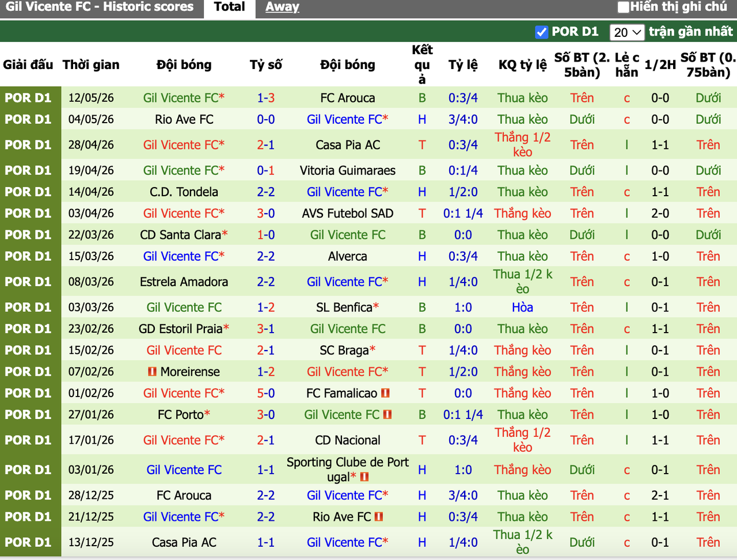Open SL Benfica team page

(344, 307)
